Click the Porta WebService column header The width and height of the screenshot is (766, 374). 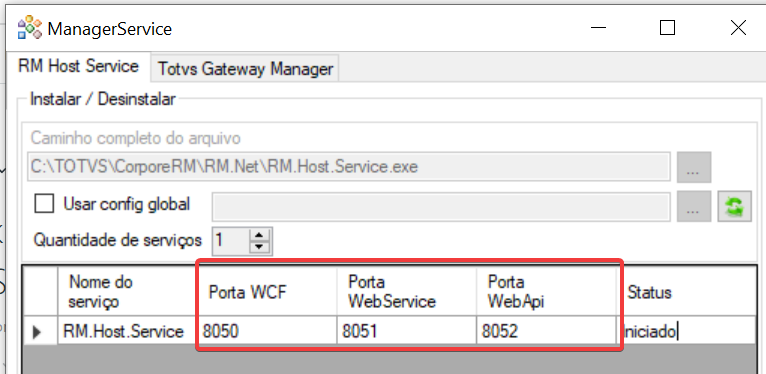(407, 292)
